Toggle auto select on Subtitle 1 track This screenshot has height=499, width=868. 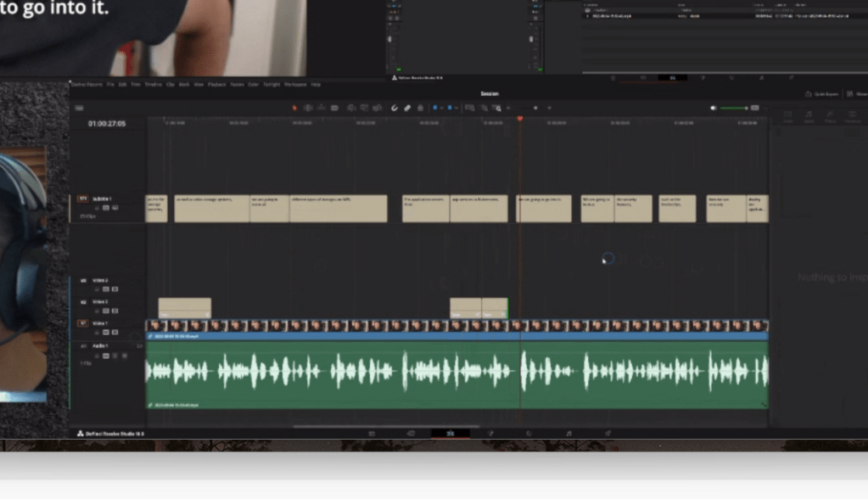pyautogui.click(x=106, y=208)
